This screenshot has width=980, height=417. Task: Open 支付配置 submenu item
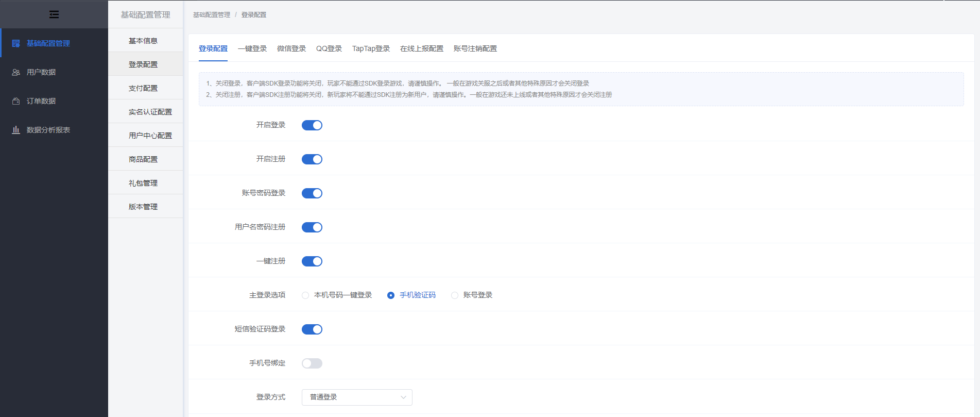(x=146, y=88)
